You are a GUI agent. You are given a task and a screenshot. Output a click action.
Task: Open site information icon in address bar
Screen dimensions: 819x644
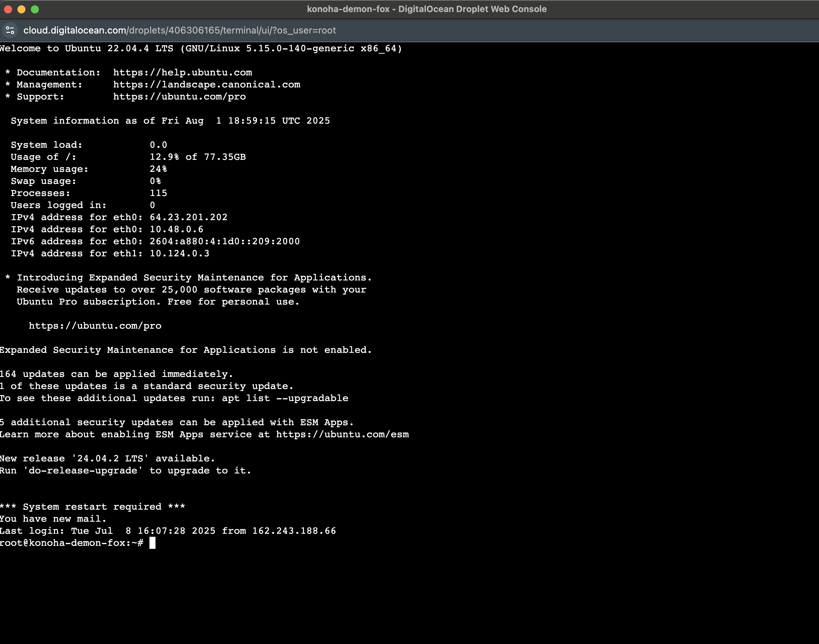tap(10, 30)
